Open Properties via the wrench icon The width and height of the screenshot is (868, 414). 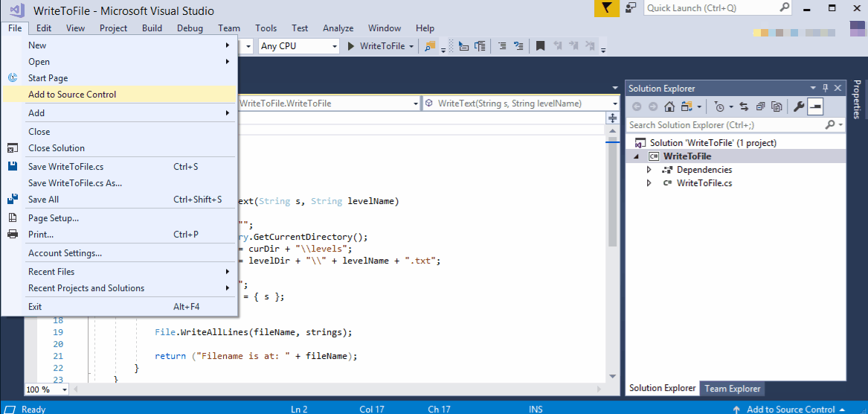click(x=798, y=106)
